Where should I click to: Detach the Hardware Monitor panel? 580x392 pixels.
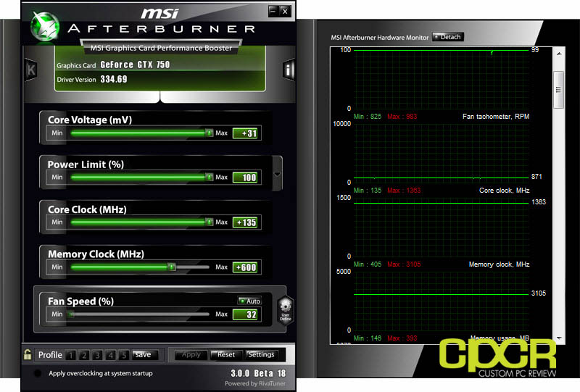click(x=448, y=37)
